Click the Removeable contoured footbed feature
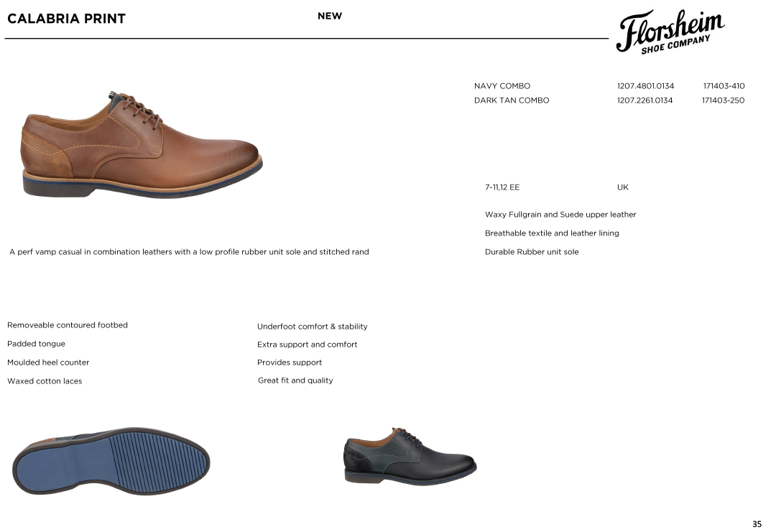The image size is (776, 532). point(68,325)
